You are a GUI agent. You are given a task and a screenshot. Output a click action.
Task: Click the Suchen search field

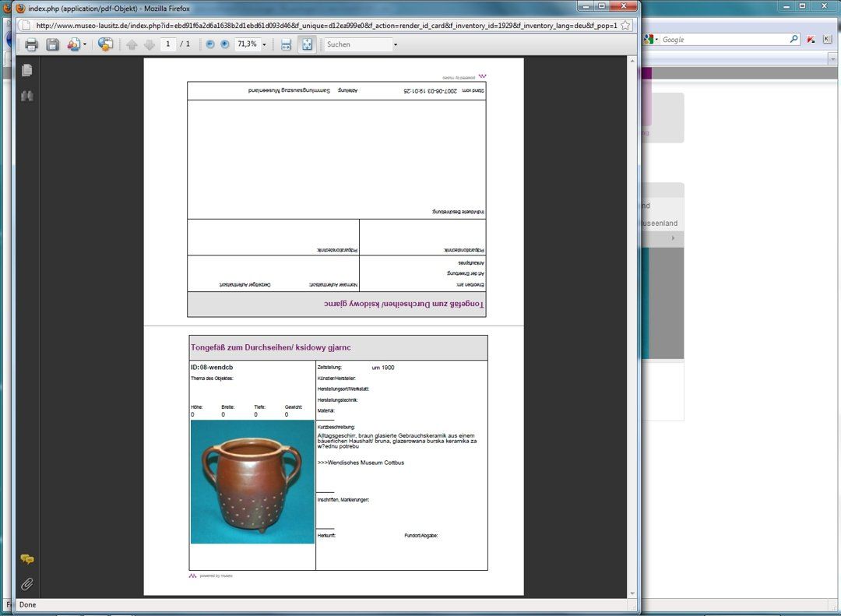pos(357,44)
